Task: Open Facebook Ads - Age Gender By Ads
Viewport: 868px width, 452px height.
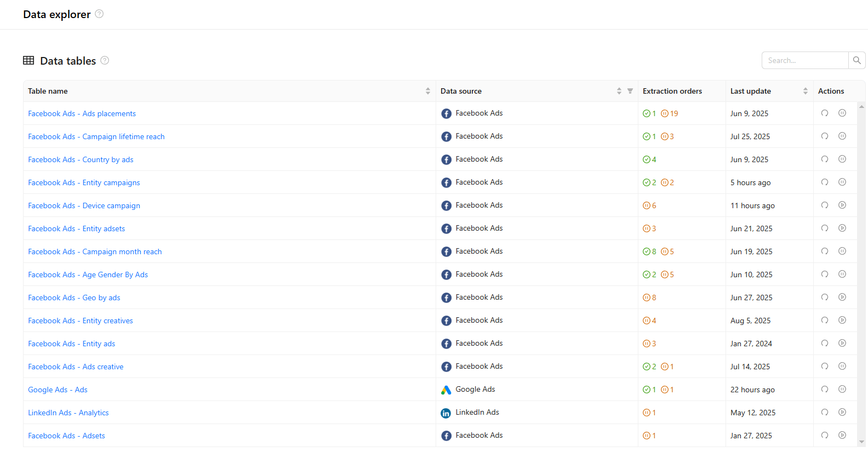Action: tap(88, 274)
